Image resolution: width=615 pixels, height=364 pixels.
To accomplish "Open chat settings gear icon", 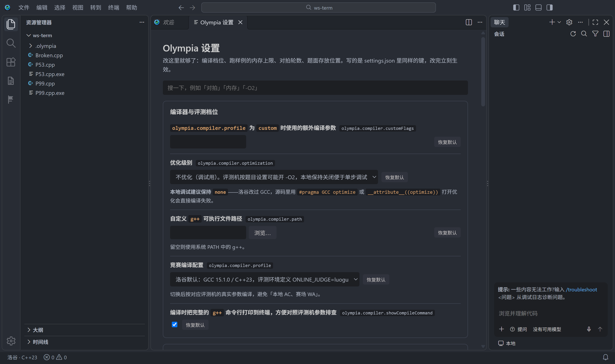I will click(569, 22).
